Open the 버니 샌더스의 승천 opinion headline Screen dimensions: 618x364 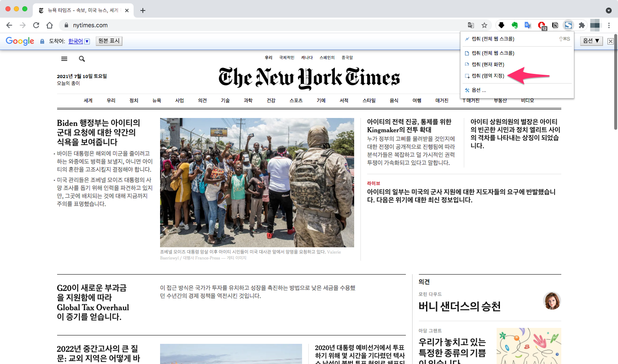pyautogui.click(x=460, y=306)
